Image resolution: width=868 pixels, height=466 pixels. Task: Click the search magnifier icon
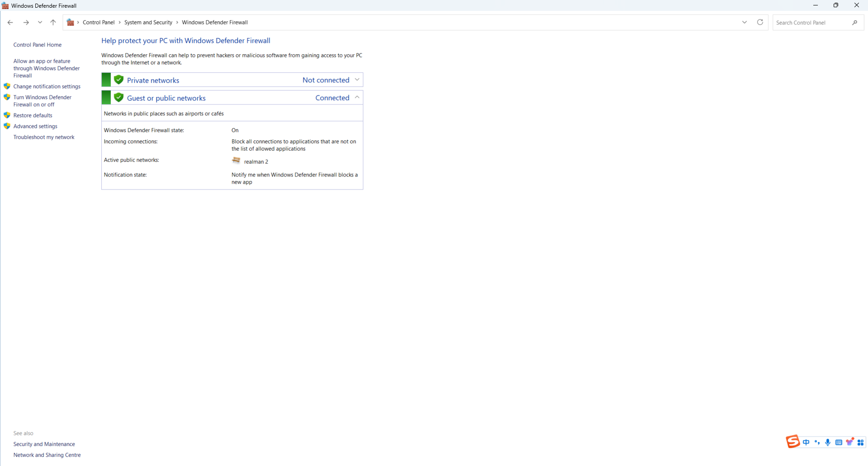[x=854, y=23]
